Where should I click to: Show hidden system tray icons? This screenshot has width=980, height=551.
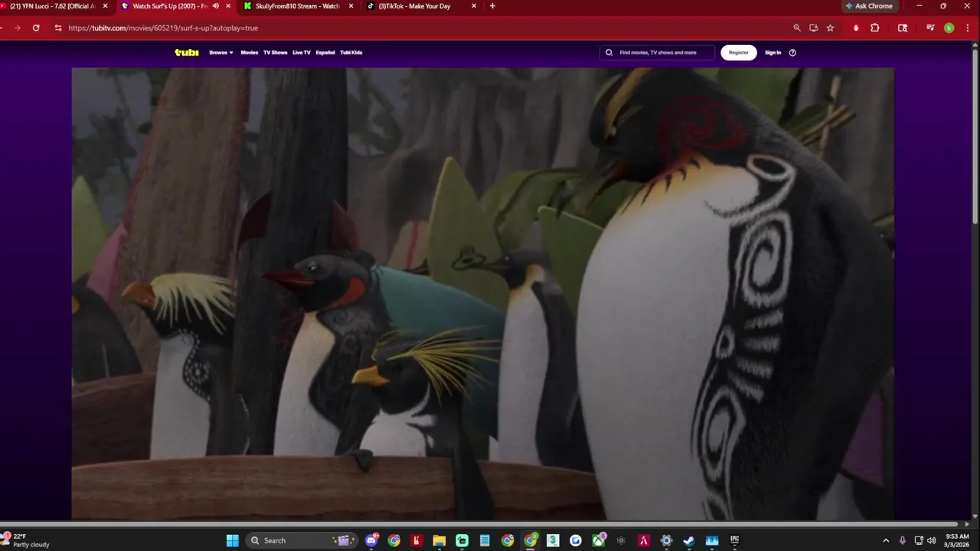(x=886, y=540)
